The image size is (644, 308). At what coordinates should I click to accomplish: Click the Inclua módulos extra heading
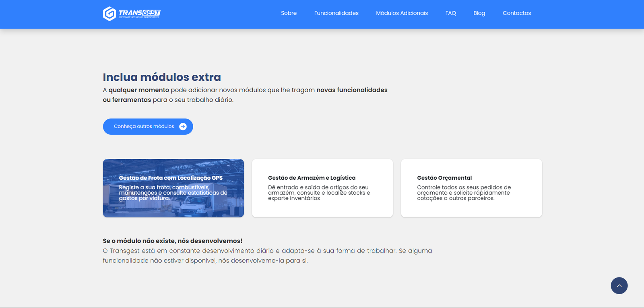(x=161, y=77)
